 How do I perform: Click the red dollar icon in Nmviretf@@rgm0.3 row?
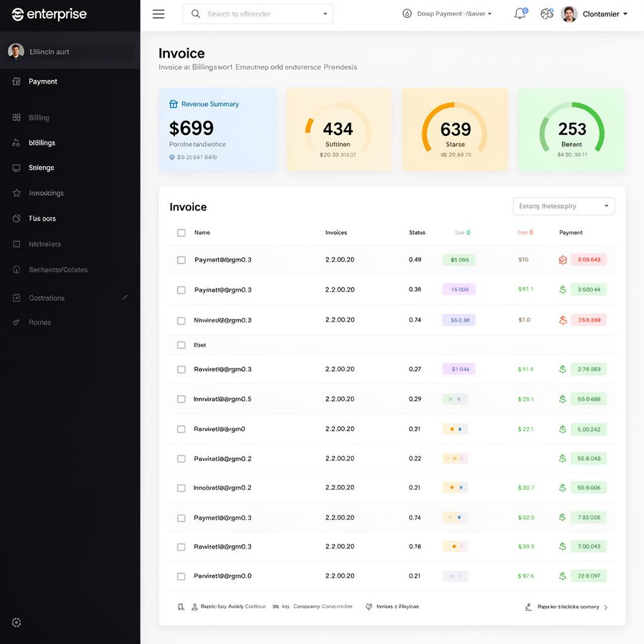point(563,320)
